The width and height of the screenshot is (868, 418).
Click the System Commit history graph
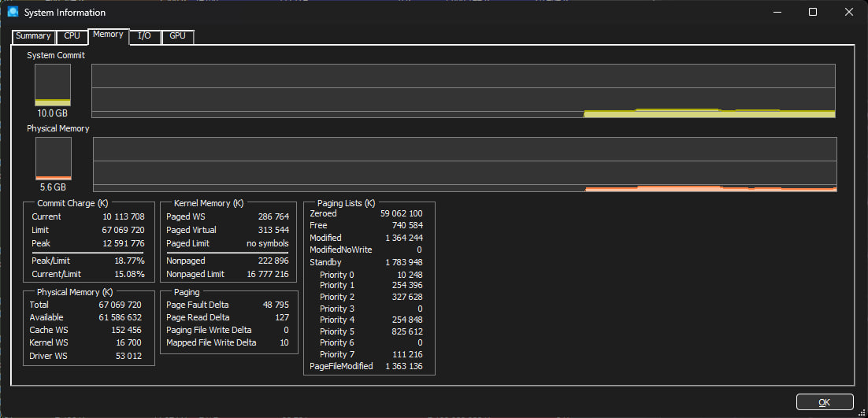463,91
